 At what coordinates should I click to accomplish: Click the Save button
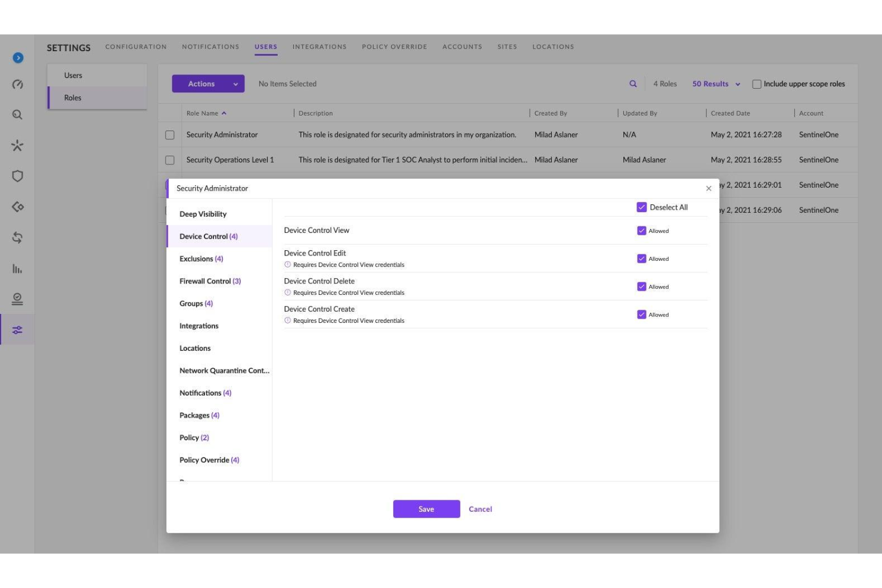click(426, 509)
